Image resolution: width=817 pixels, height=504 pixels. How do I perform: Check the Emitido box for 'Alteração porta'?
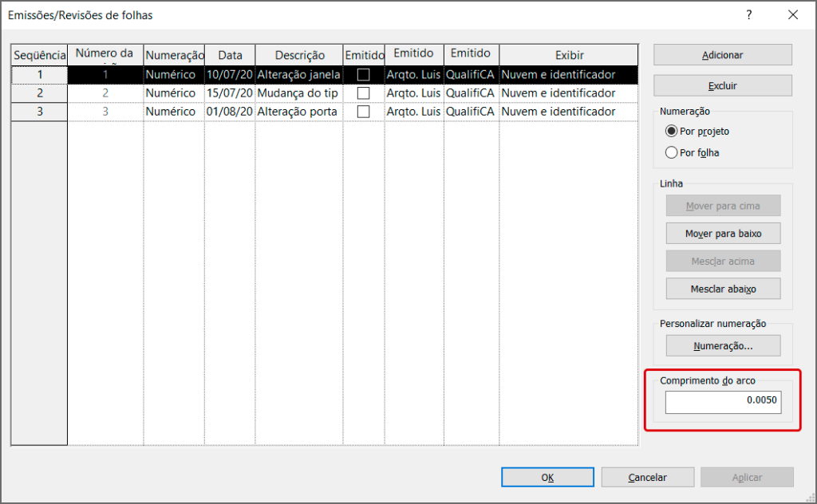pos(364,112)
